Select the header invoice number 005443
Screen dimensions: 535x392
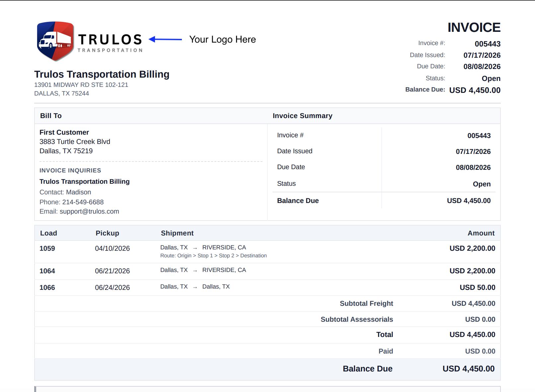tap(488, 44)
